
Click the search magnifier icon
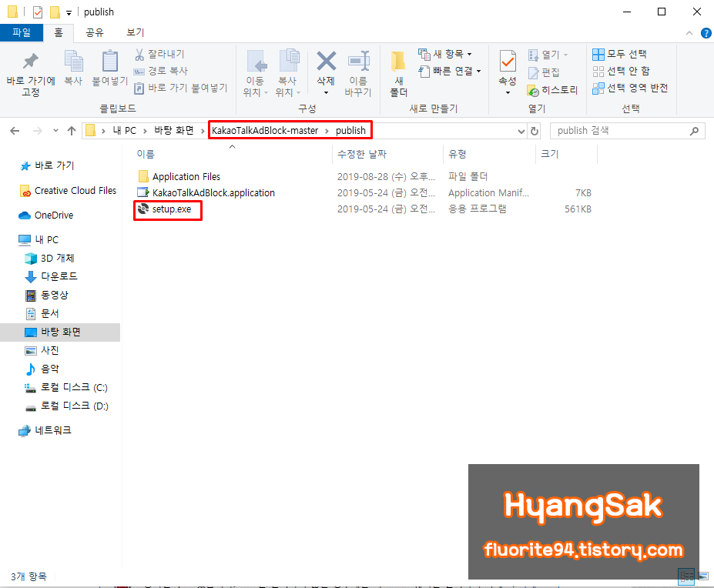pos(694,131)
